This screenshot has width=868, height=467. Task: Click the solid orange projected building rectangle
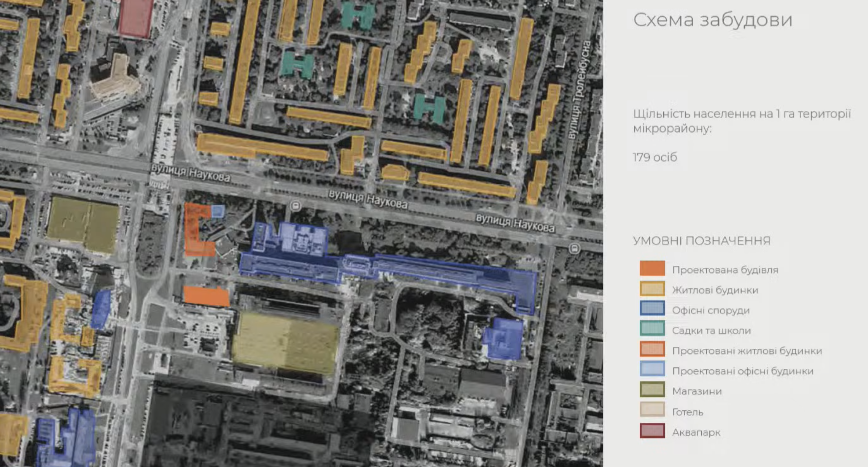coord(206,296)
